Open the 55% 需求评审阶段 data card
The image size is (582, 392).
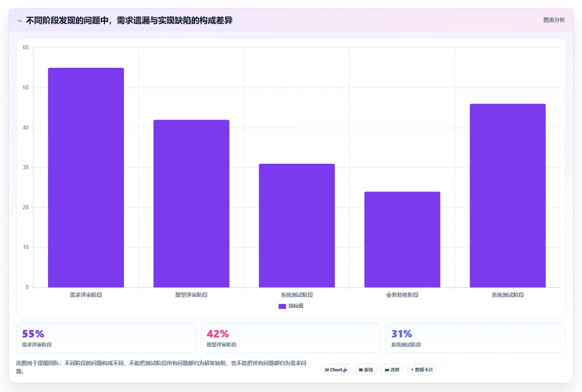click(x=106, y=338)
